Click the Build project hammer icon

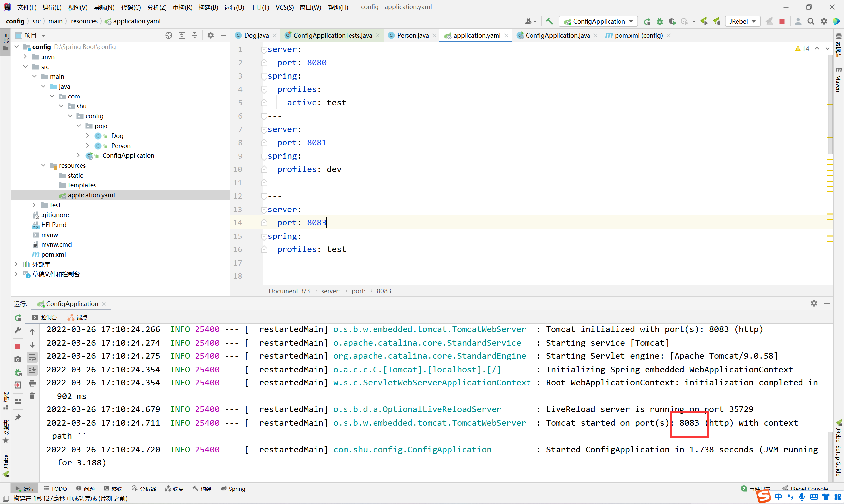(x=549, y=21)
